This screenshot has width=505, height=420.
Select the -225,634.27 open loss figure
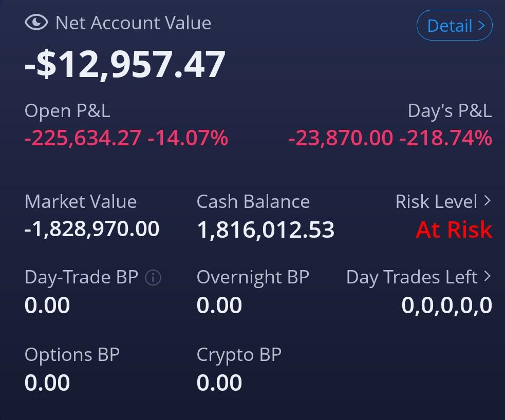click(x=83, y=138)
